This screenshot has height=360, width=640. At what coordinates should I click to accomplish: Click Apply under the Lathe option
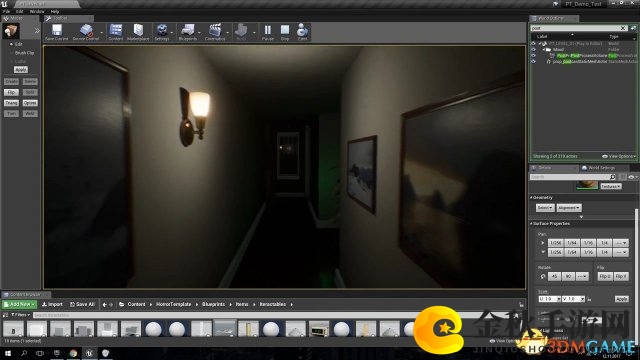click(x=20, y=70)
